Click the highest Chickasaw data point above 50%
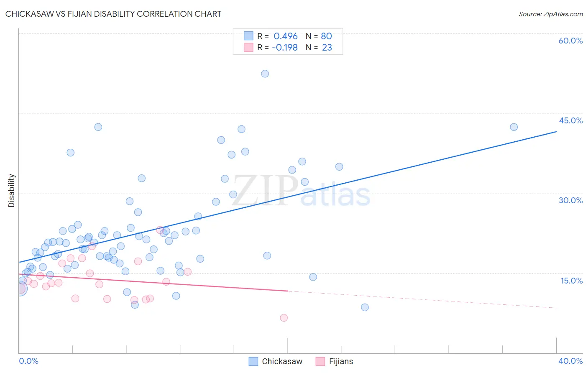588x373 pixels. point(265,74)
